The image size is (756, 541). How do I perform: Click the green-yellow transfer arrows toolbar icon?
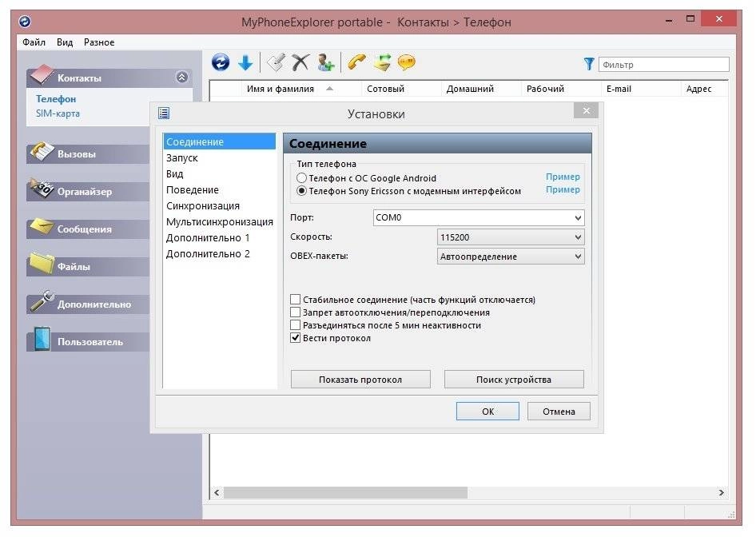click(382, 62)
